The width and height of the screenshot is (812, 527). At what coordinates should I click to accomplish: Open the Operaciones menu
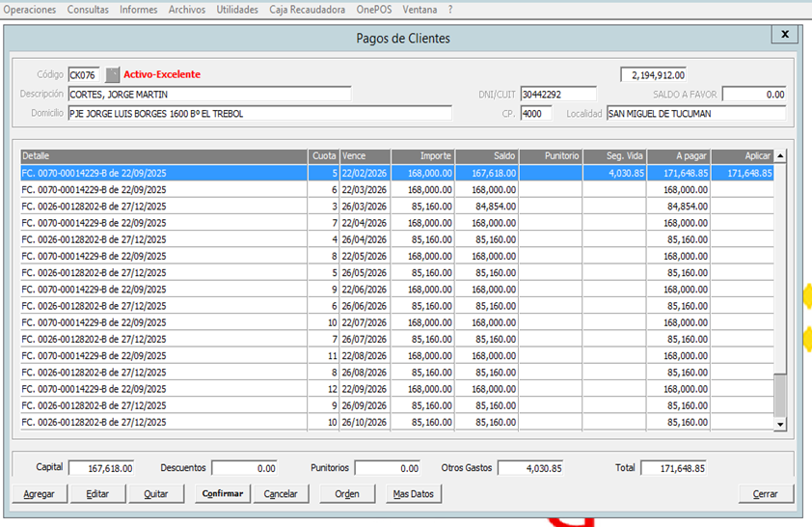click(x=30, y=10)
